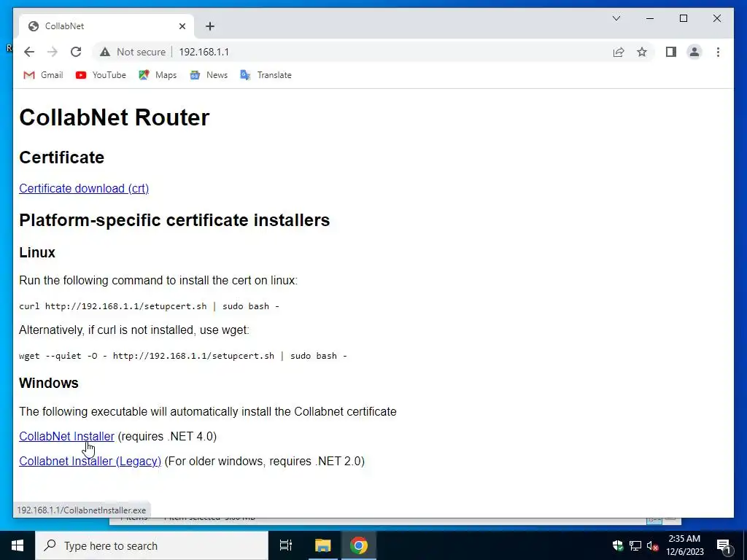Screen dimensions: 747x560
Task: Click the forward navigation arrow
Action: [53, 52]
